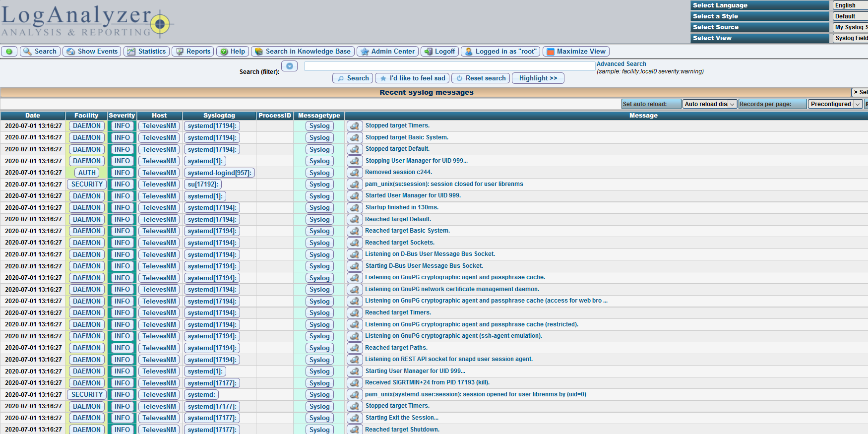Click details icon next to 'Startup finished in 130ms.'
Screen dimensions: 868x434
354,208
